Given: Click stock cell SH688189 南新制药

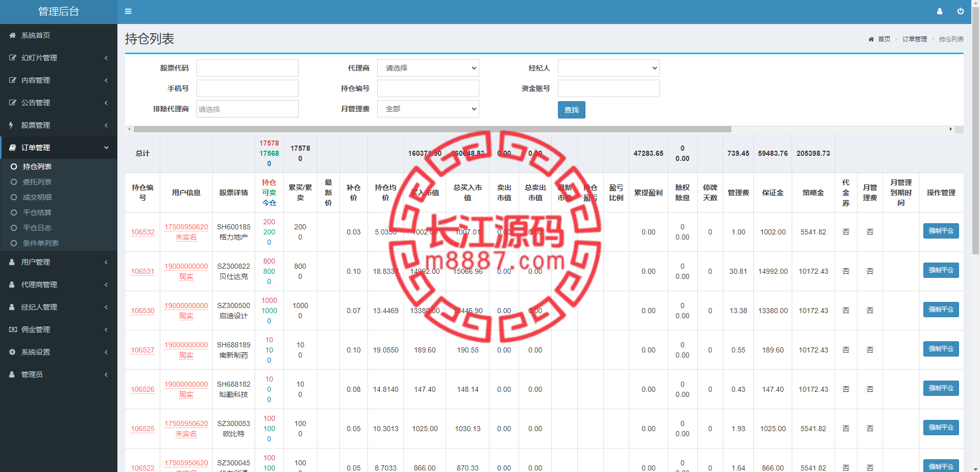Looking at the screenshot, I should click(234, 350).
